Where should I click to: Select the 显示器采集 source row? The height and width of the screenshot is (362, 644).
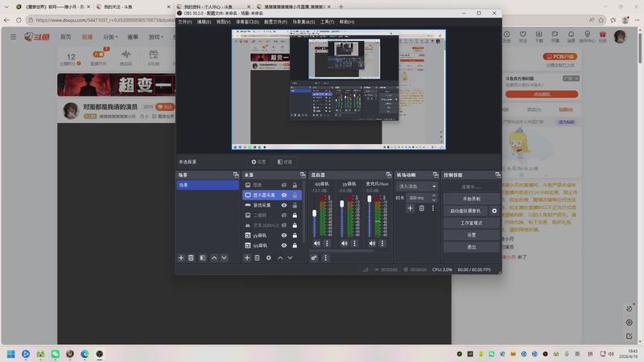(272, 195)
